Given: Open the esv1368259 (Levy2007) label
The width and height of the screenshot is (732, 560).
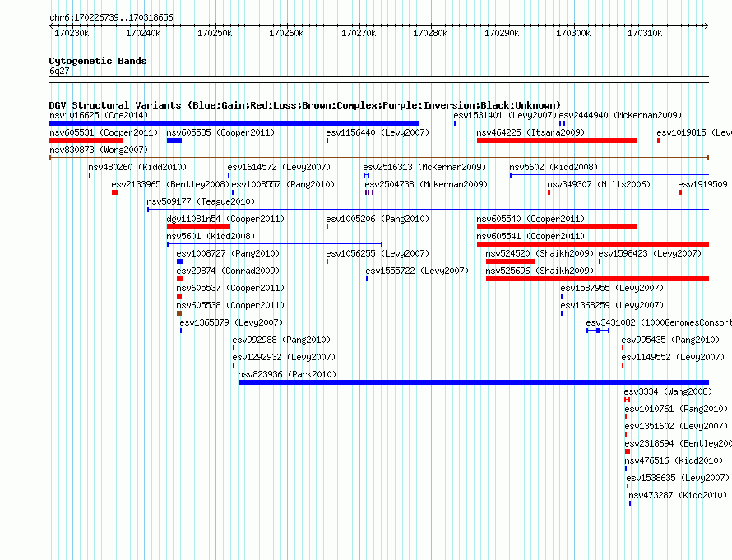Looking at the screenshot, I should pos(612,305).
